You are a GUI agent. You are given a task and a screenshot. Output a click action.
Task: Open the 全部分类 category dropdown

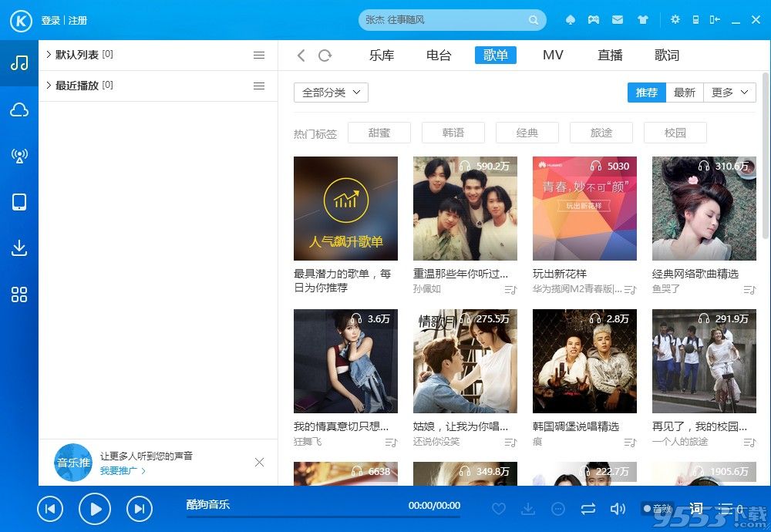click(x=330, y=92)
